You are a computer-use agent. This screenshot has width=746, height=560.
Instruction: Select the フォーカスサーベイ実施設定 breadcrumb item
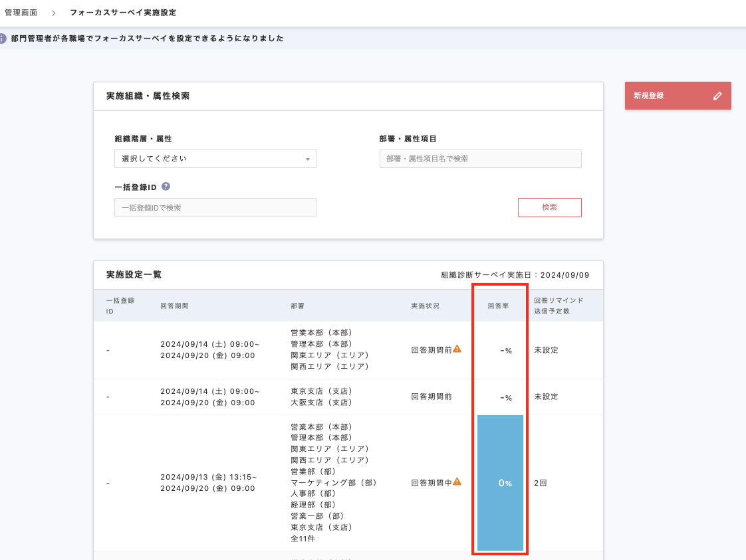click(x=123, y=13)
